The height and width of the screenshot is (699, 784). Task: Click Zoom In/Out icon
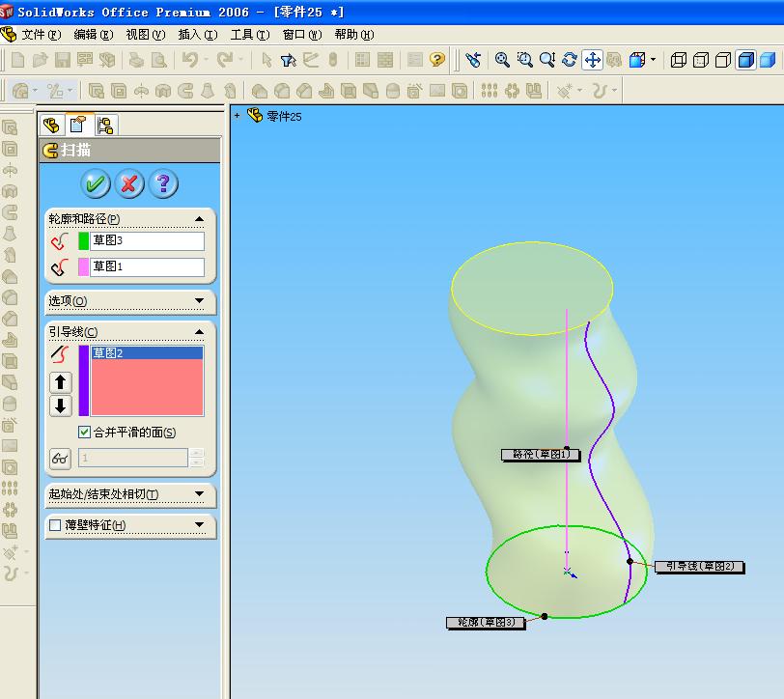547,60
